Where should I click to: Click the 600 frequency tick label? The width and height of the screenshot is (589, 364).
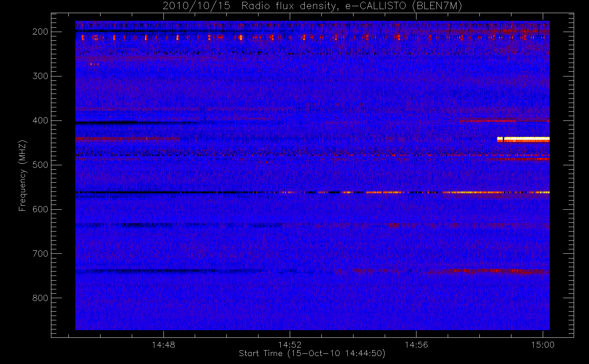[40, 209]
